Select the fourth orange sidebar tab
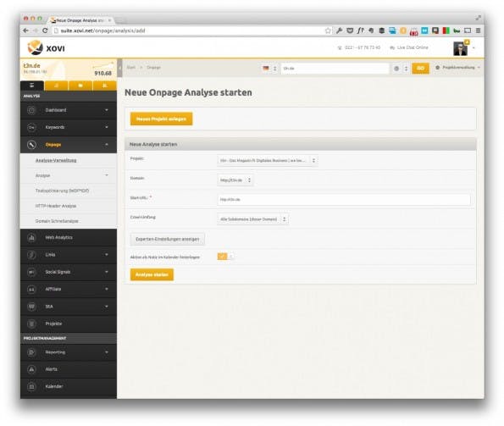The image size is (504, 426). (x=105, y=86)
